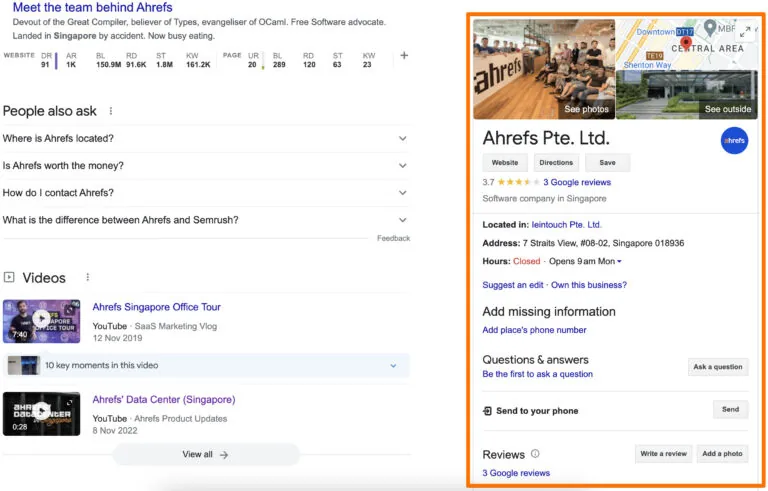Screen dimensions: 768x491
Task: Expand Ahrefs and Semrush difference question
Action: (x=205, y=220)
